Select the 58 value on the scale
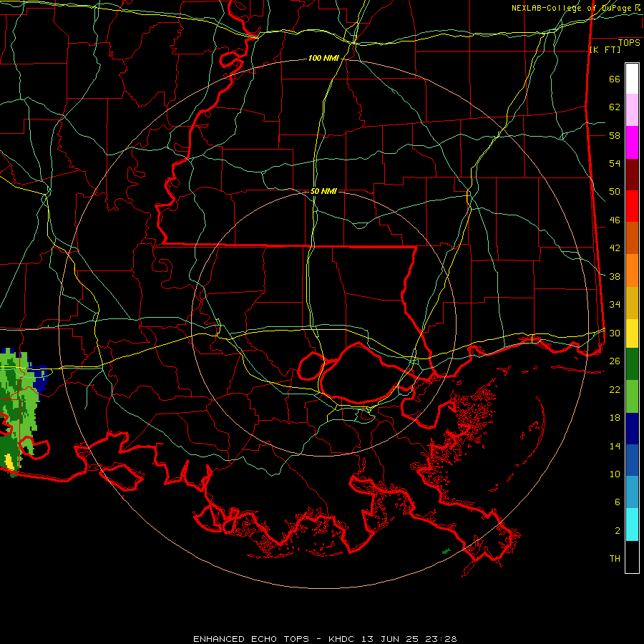 (x=615, y=135)
